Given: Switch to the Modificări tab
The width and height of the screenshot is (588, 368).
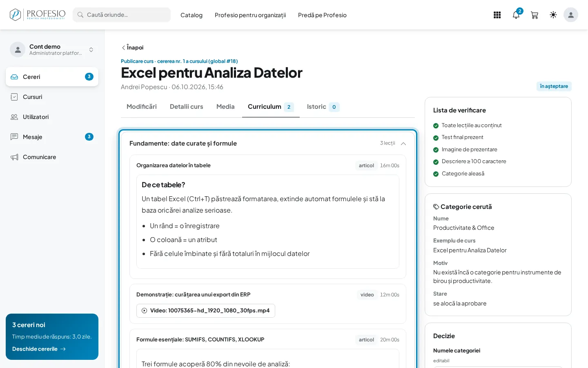Looking at the screenshot, I should pyautogui.click(x=142, y=107).
